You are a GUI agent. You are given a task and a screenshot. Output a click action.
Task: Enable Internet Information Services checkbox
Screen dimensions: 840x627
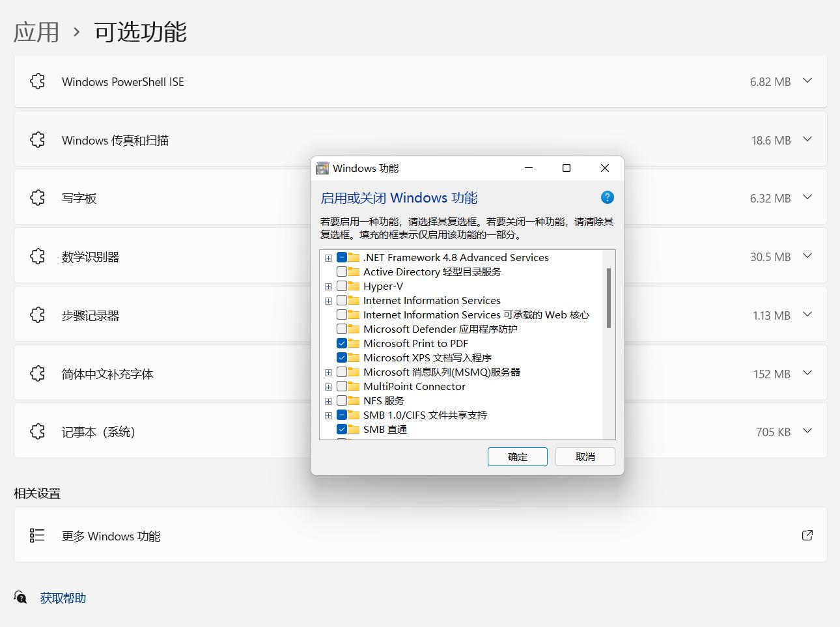coord(342,300)
